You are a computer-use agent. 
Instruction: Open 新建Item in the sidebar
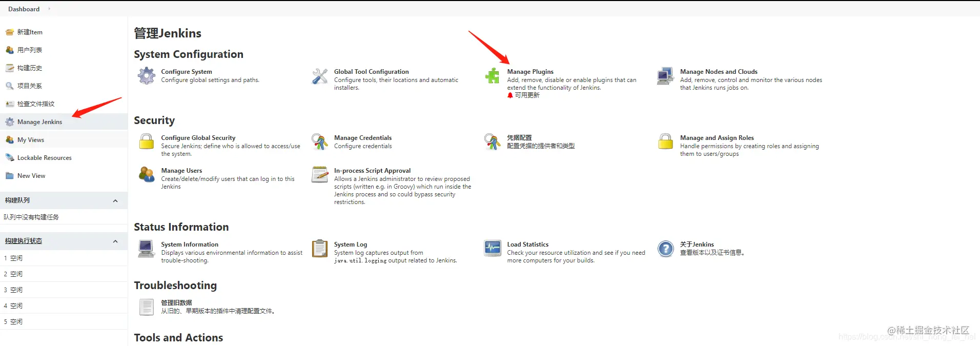(x=30, y=32)
